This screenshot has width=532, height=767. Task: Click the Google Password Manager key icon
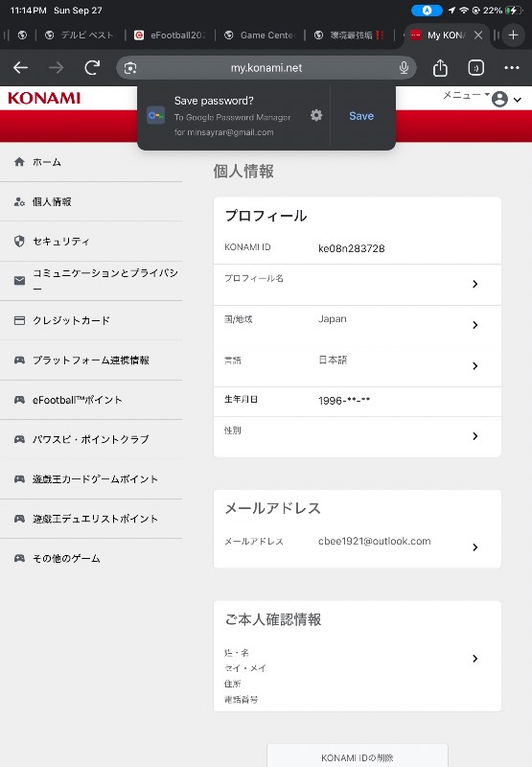(156, 116)
